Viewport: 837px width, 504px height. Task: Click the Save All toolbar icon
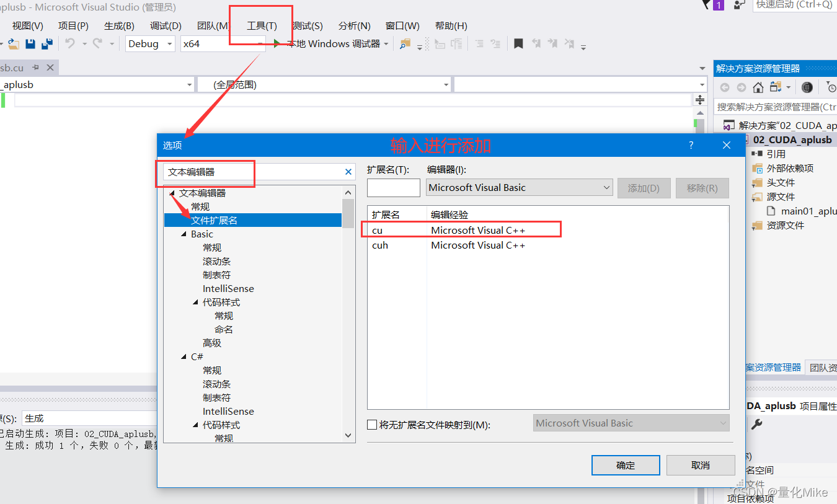[x=46, y=44]
